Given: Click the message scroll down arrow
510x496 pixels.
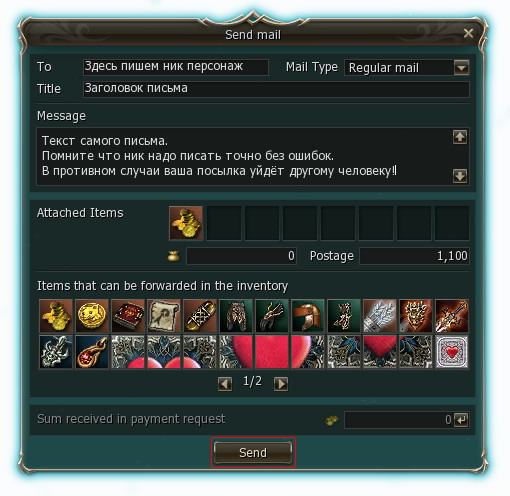Looking at the screenshot, I should click(x=460, y=176).
